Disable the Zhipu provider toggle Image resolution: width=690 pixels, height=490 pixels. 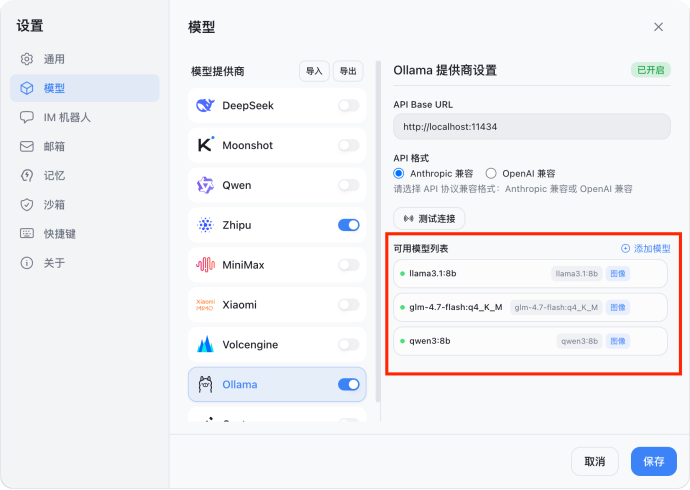coord(348,225)
